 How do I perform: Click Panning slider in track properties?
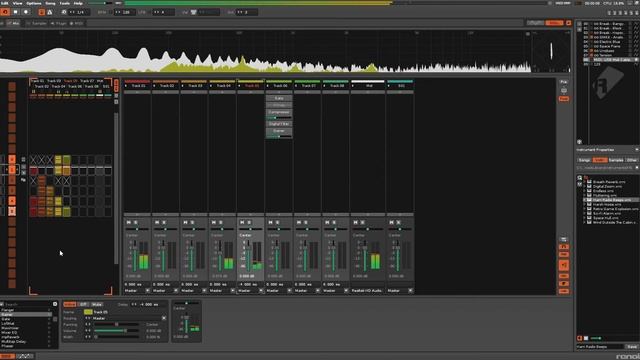(x=116, y=324)
